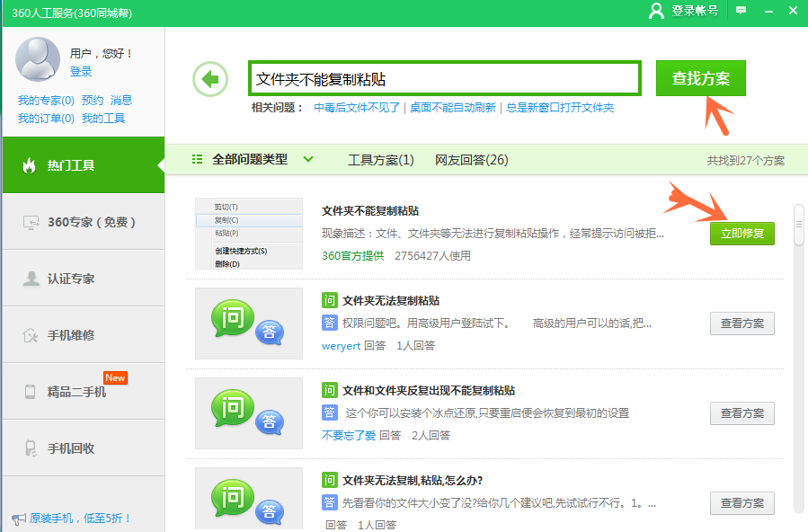Switch to the 网友回答(26) tab
Image resolution: width=808 pixels, height=532 pixels.
pyautogui.click(x=469, y=157)
